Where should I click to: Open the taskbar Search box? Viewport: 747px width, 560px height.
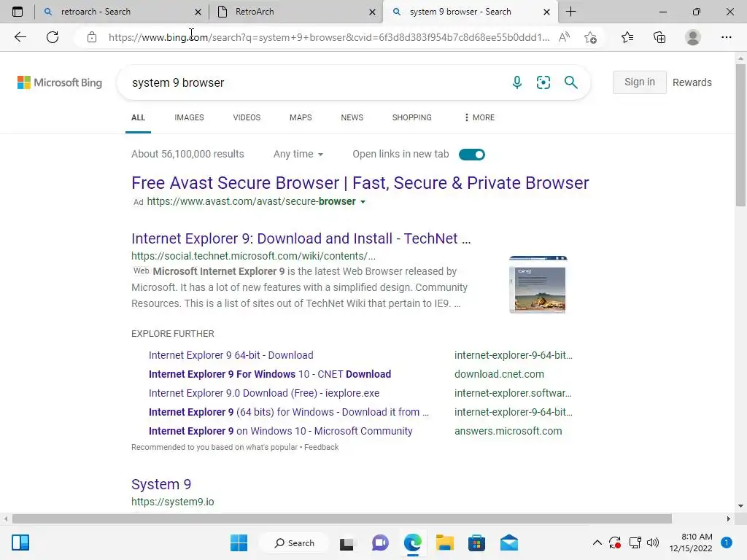click(293, 542)
